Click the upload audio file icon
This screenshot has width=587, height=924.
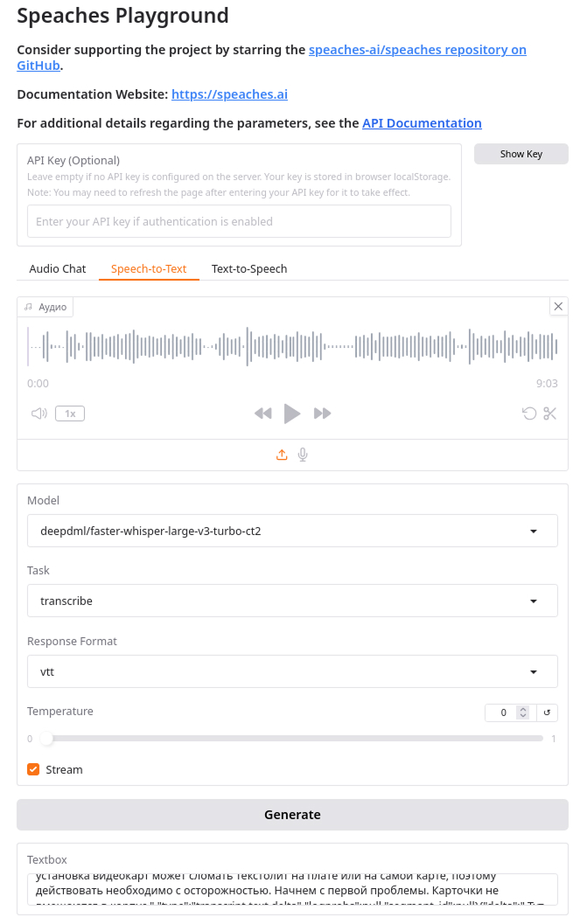point(282,455)
